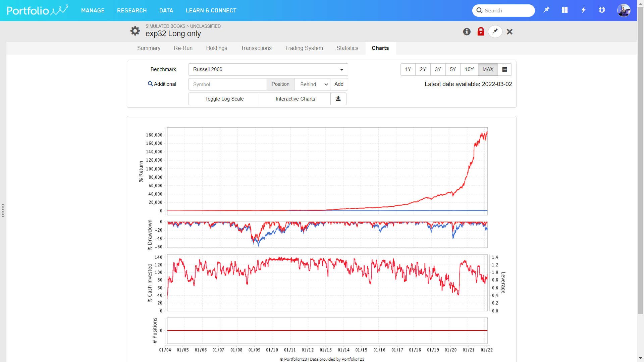
Task: Click the pin icon in the top bar
Action: click(x=546, y=10)
